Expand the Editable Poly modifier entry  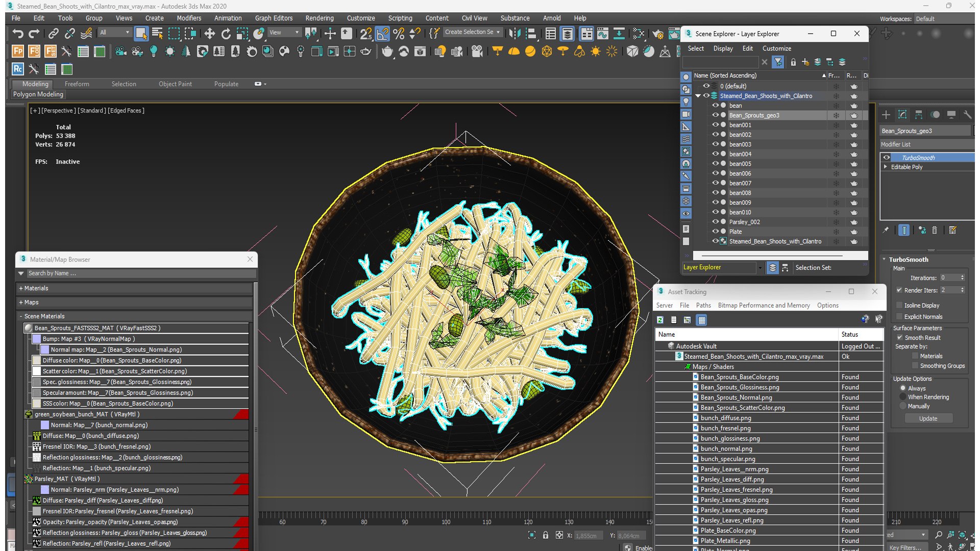[x=886, y=167]
